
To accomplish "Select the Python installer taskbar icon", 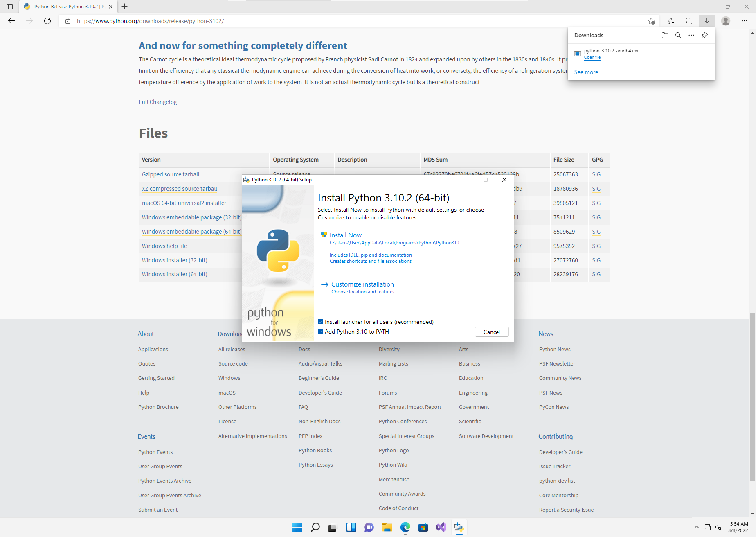I will point(459,528).
